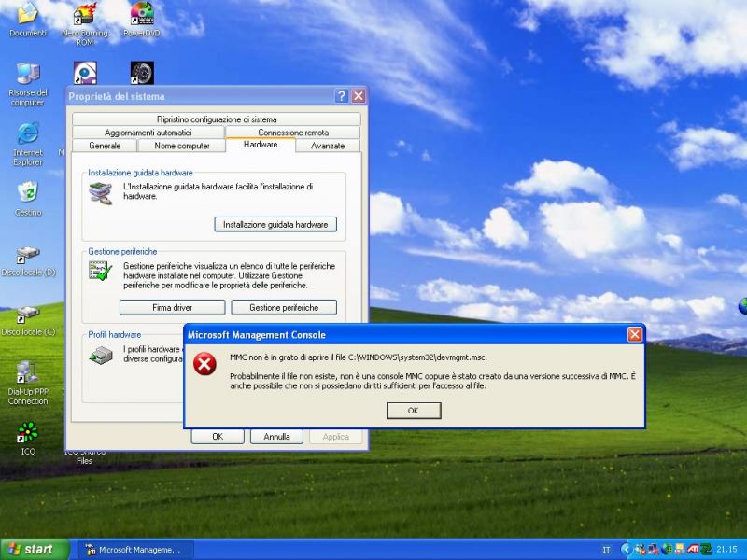Click OK in Proprietà del sistema
The image size is (747, 560).
[x=218, y=436]
